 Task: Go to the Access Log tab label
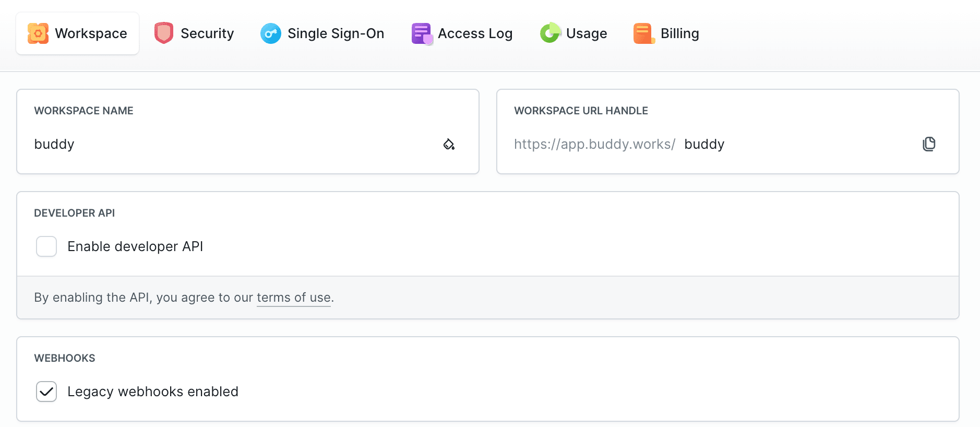pos(475,33)
